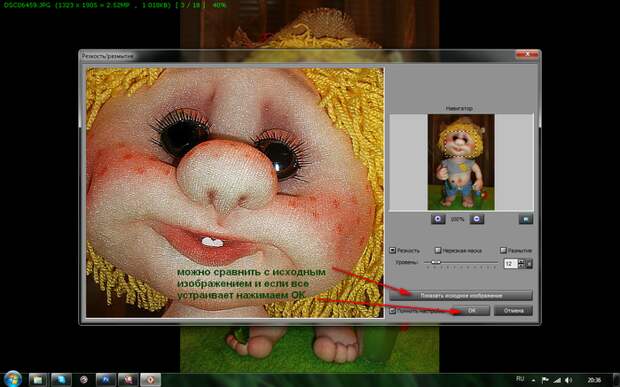
Task: Close the Резкость/размытие dialog
Action: coord(527,54)
